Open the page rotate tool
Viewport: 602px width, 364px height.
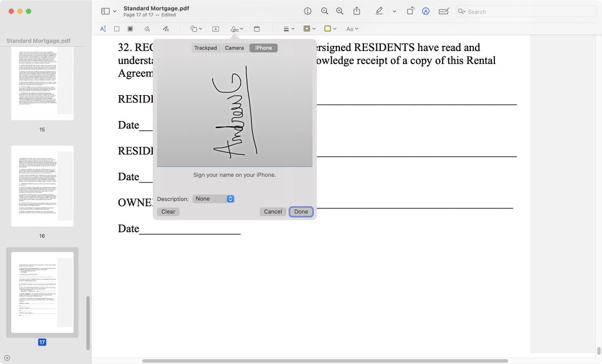click(x=410, y=11)
